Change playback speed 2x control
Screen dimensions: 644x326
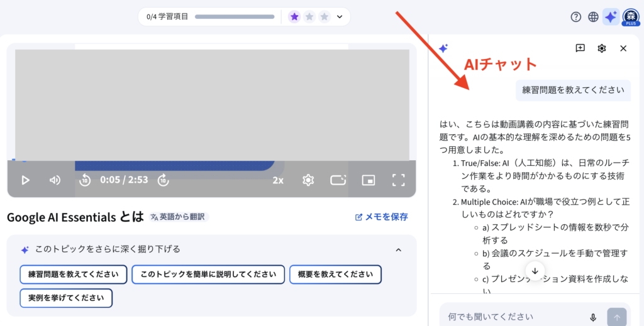278,180
